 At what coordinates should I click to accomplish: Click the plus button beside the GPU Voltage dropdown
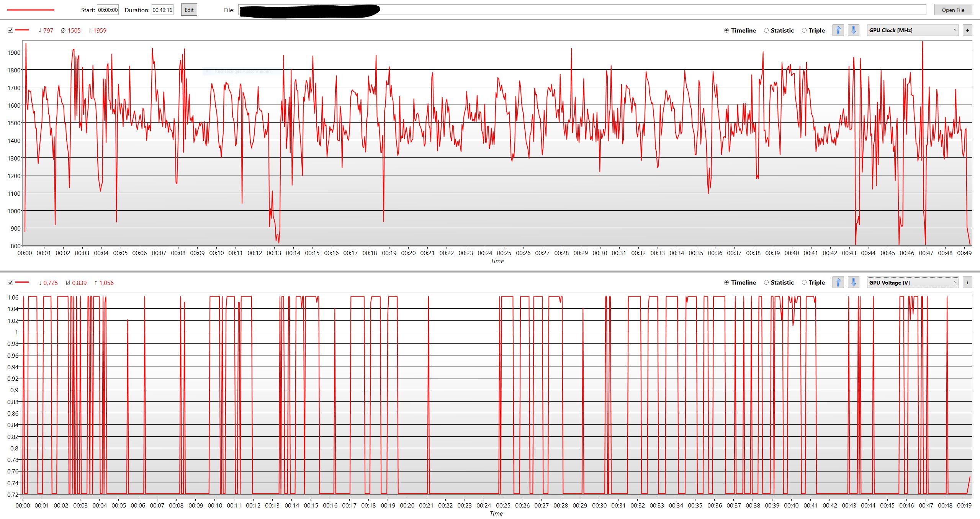click(967, 283)
